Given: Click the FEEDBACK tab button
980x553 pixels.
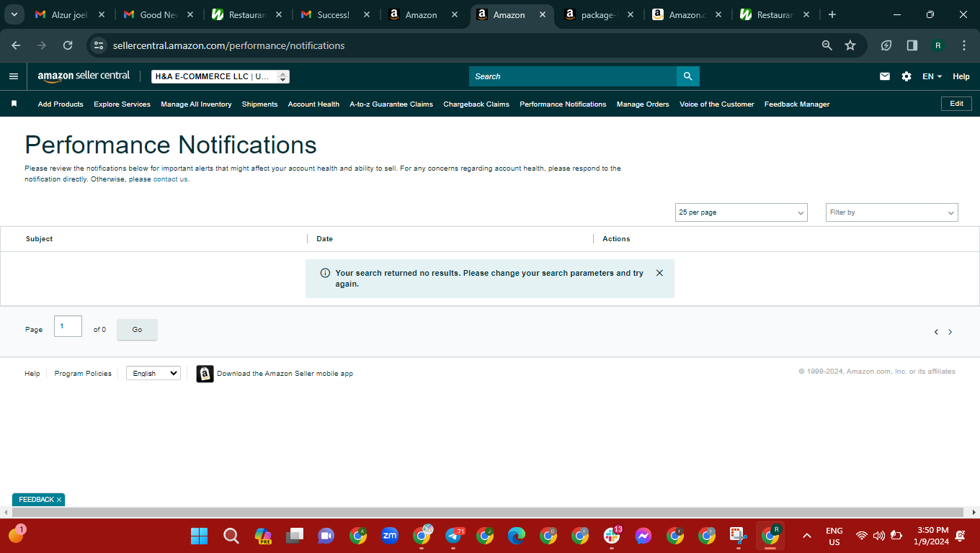Looking at the screenshot, I should 36,500.
